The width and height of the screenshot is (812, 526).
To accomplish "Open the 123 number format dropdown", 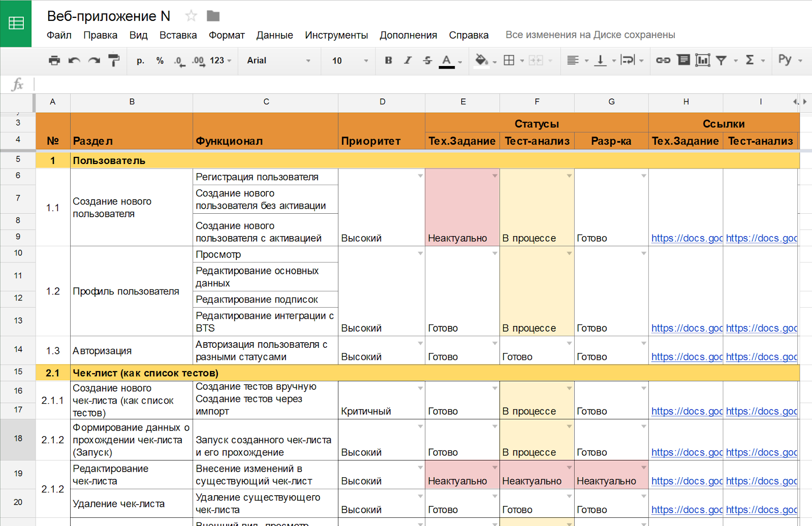I will tap(221, 60).
